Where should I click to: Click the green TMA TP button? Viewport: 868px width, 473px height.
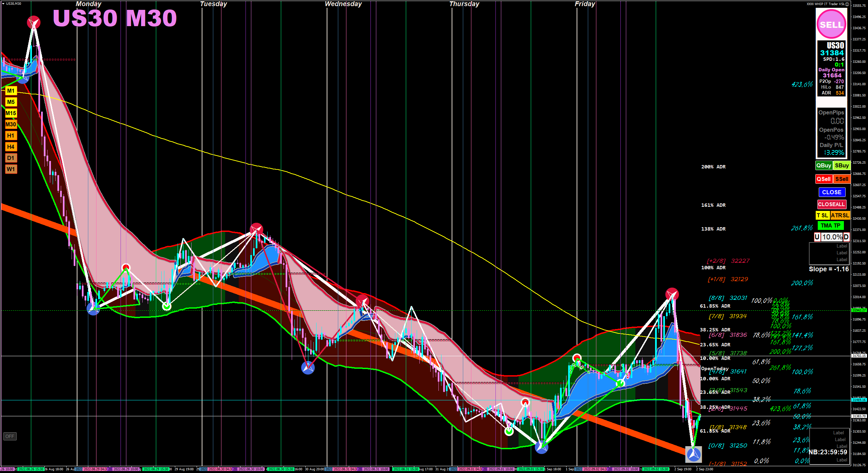click(x=830, y=225)
